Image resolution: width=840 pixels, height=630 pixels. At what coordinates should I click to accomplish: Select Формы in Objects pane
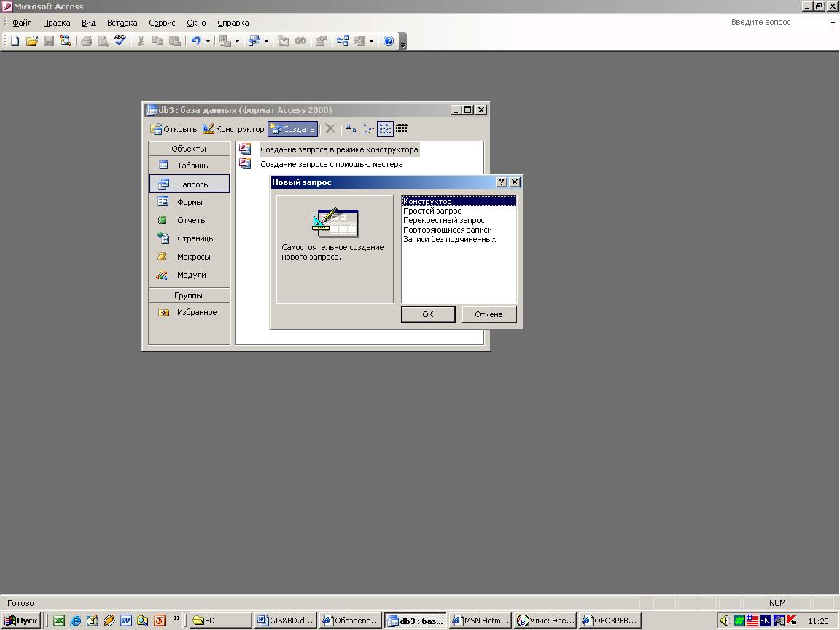point(189,202)
